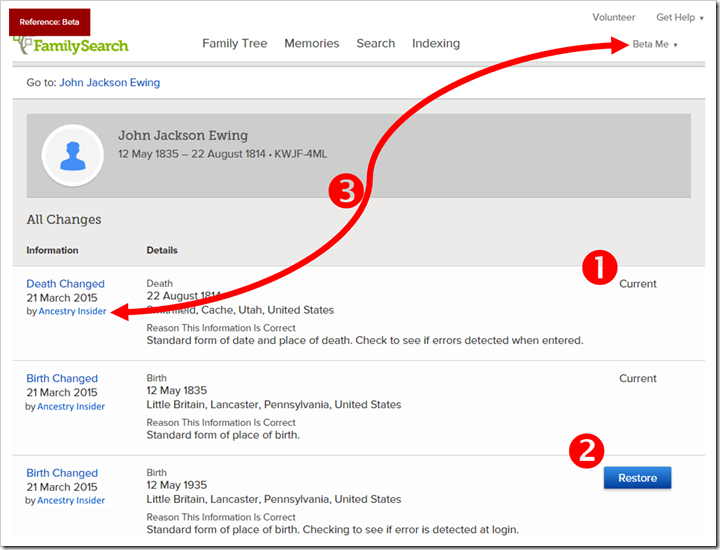
Task: Select the person ID KWJF-4ML text
Action: [x=301, y=154]
